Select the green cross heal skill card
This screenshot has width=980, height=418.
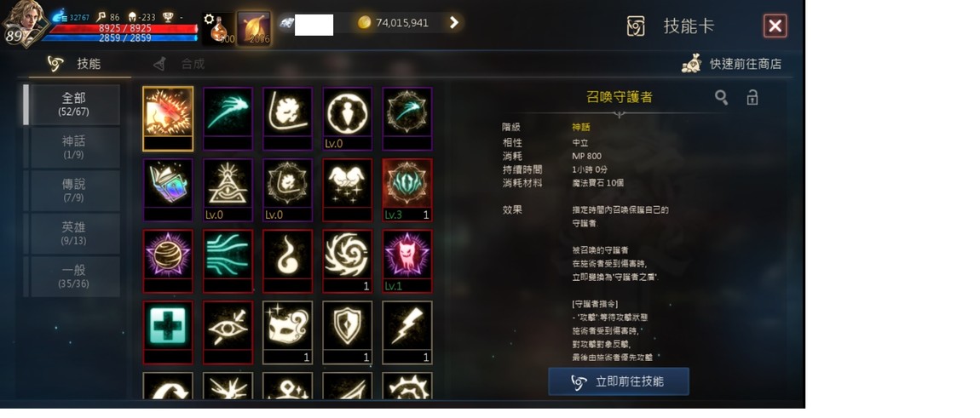[168, 332]
